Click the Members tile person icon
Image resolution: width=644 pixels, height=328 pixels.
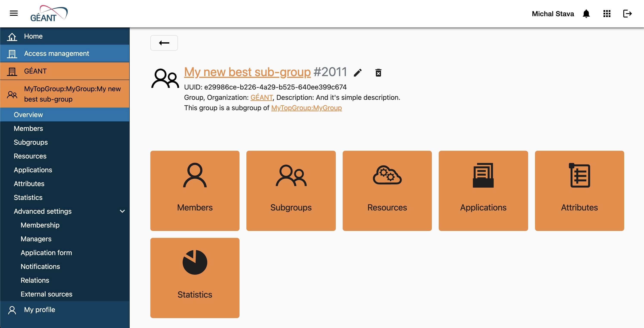[x=195, y=175]
